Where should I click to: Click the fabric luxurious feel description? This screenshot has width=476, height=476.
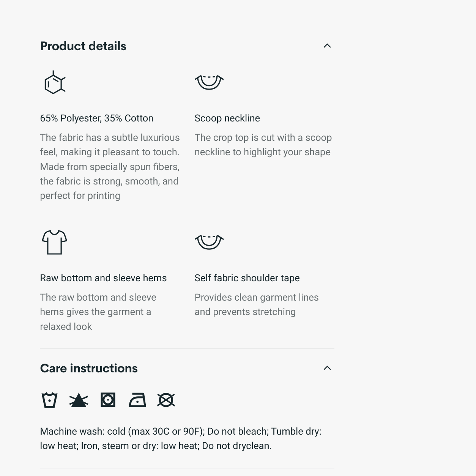pyautogui.click(x=110, y=167)
